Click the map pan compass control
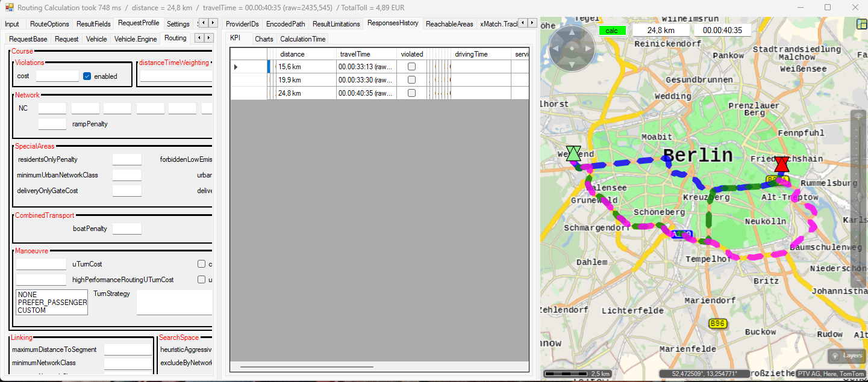This screenshot has height=382, width=868. tap(572, 48)
